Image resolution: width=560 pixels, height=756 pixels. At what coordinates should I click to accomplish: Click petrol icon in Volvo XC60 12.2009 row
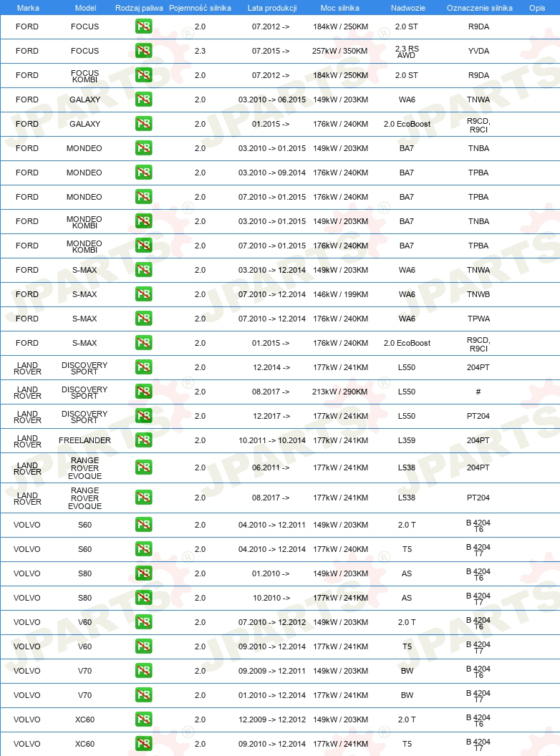click(144, 719)
